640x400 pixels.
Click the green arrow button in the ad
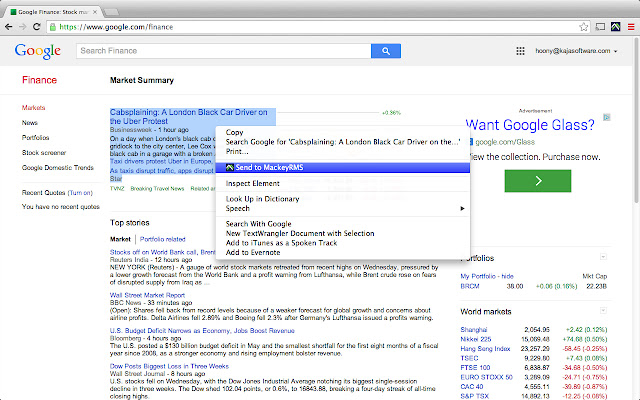[x=538, y=181]
